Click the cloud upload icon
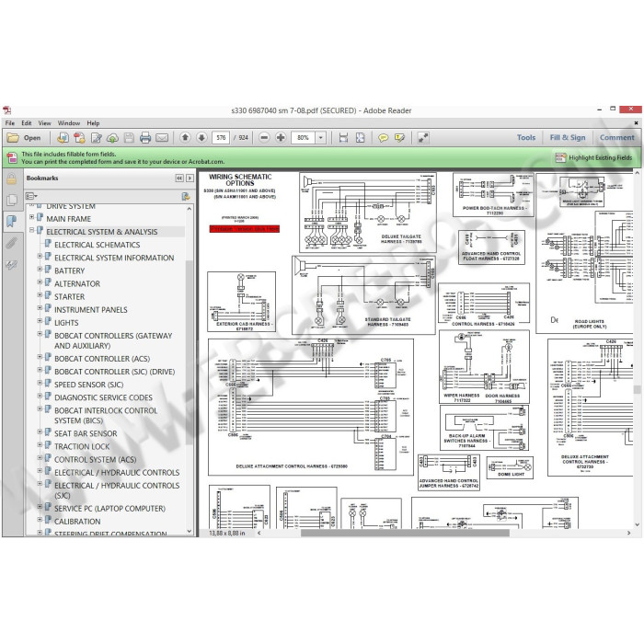 coord(112,138)
